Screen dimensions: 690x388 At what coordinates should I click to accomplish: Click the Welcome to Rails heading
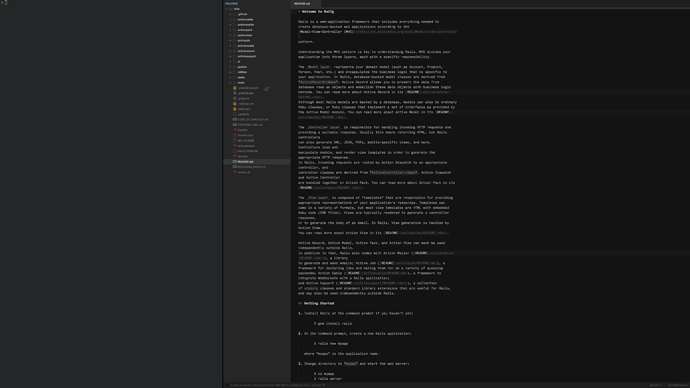(x=318, y=11)
